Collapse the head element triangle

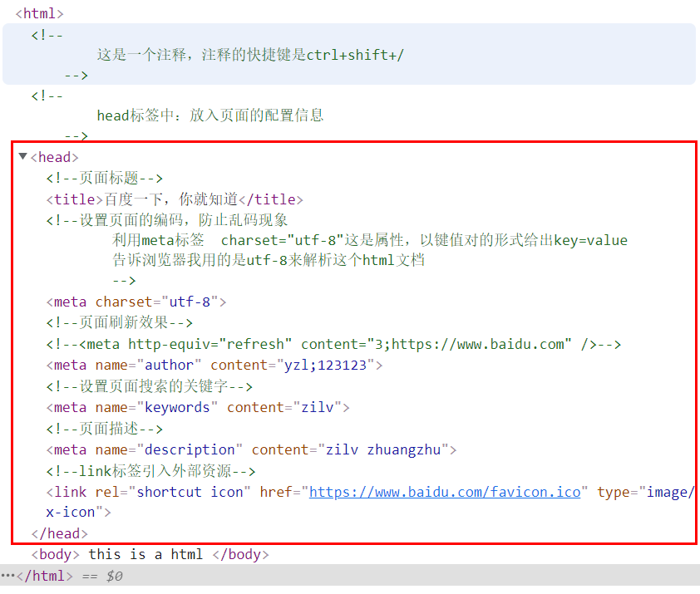pyautogui.click(x=22, y=156)
